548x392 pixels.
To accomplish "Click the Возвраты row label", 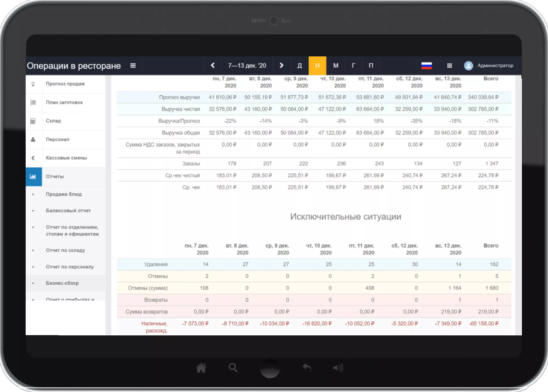I will coord(156,300).
